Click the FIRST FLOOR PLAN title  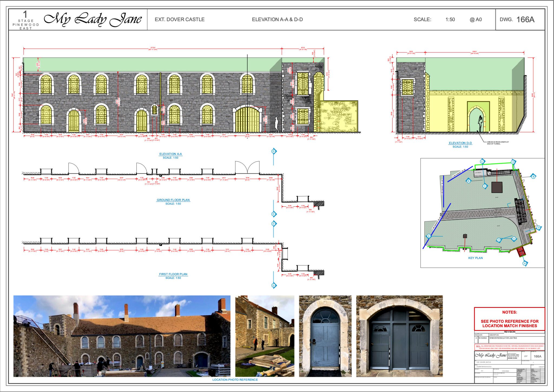pyautogui.click(x=173, y=274)
